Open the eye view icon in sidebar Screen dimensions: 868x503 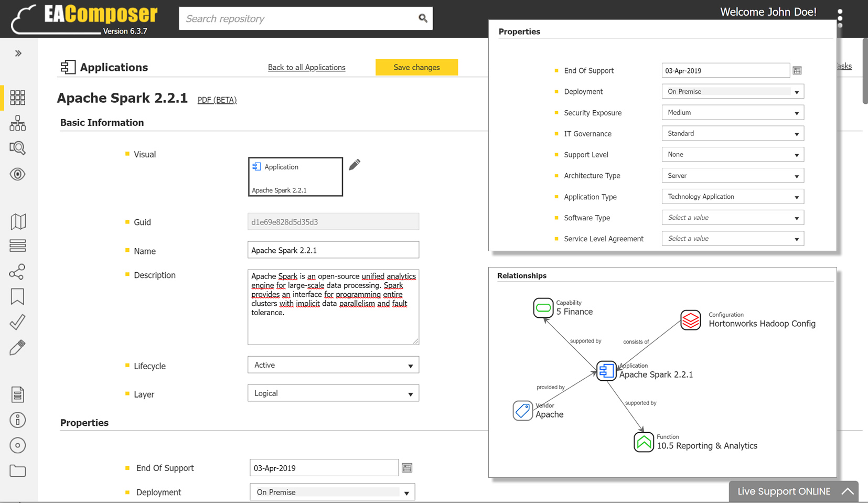pyautogui.click(x=17, y=174)
